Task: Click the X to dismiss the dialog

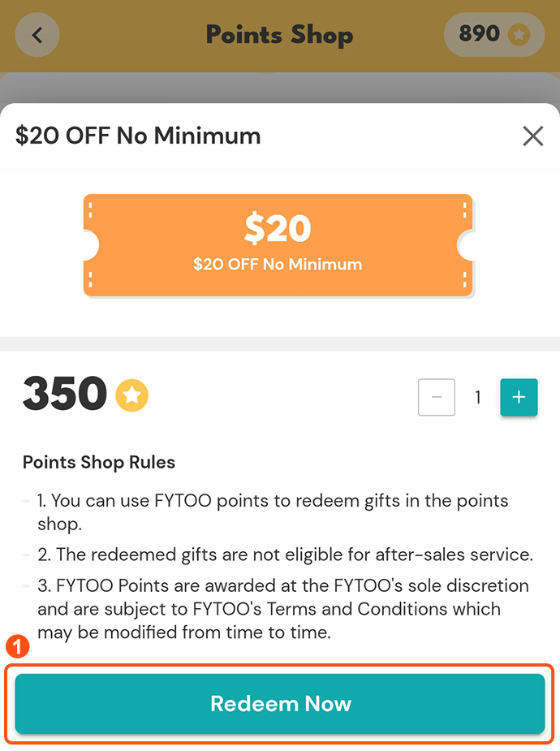Action: 533,136
